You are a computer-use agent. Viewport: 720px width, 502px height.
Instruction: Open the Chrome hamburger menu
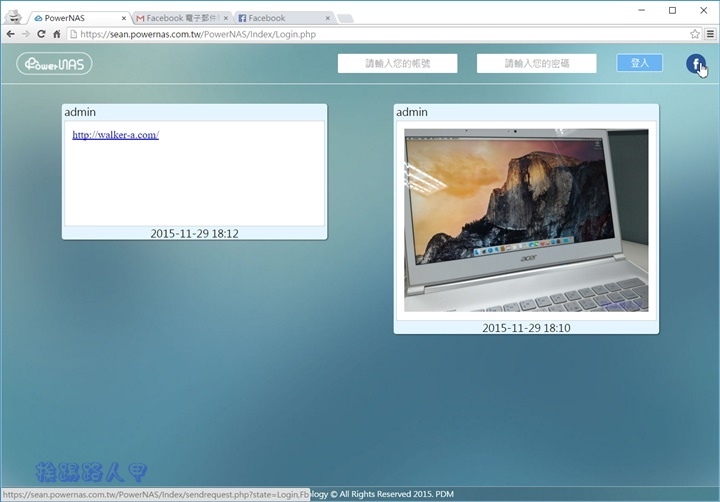(x=710, y=34)
